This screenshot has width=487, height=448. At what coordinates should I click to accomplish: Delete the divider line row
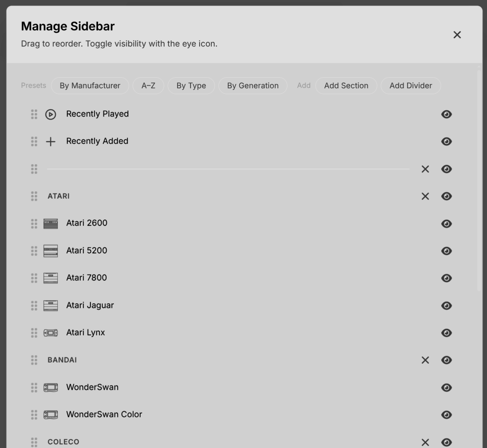425,169
